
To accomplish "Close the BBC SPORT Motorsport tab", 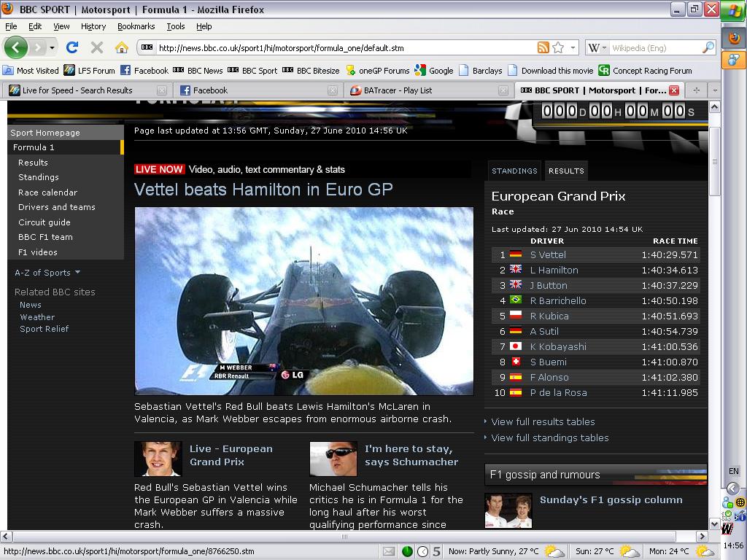I will (674, 90).
